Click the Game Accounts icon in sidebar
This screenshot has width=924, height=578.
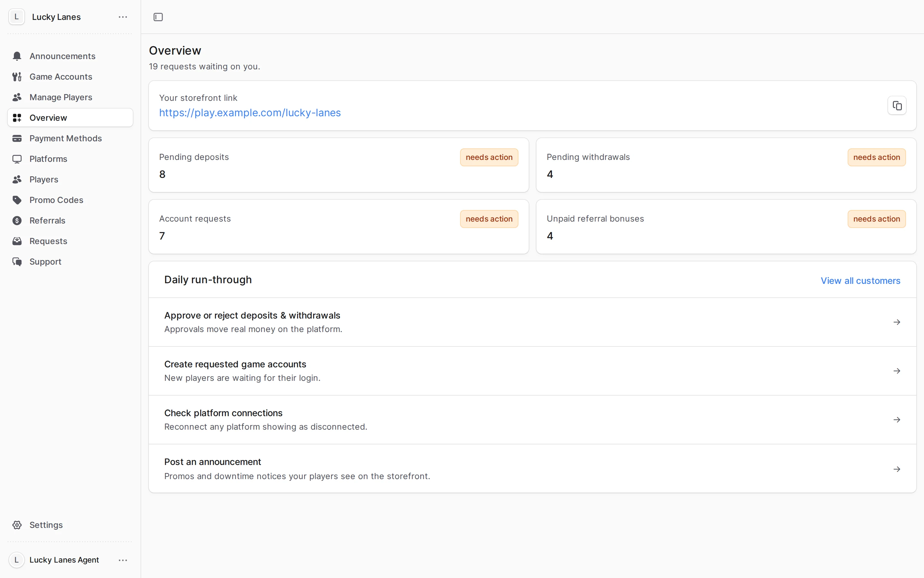[x=17, y=77]
